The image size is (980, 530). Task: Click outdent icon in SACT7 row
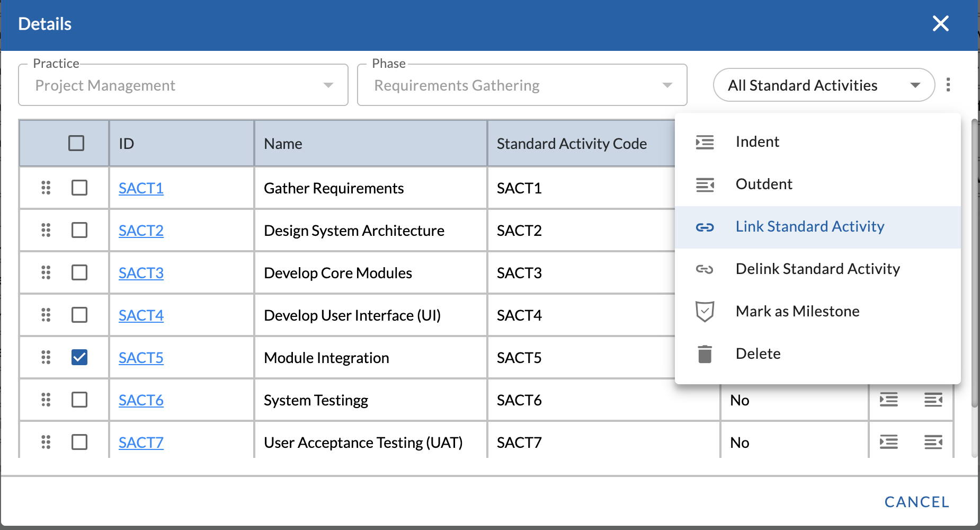[x=933, y=442]
